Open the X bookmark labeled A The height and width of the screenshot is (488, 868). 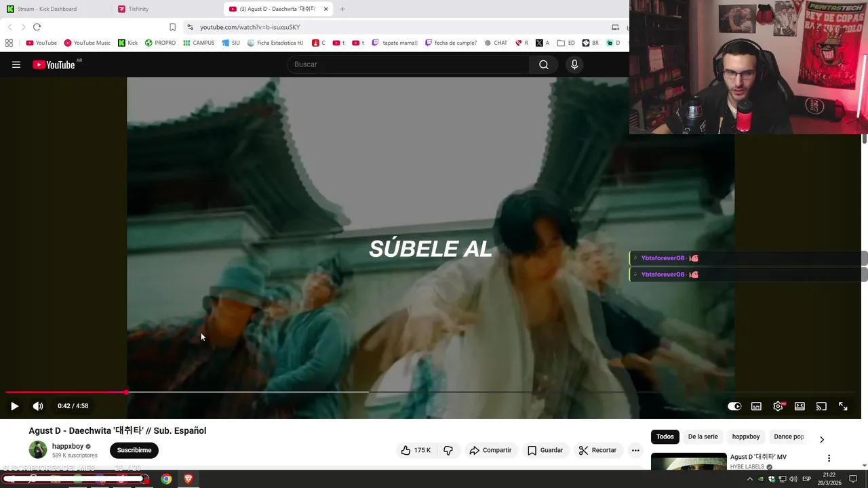click(542, 43)
